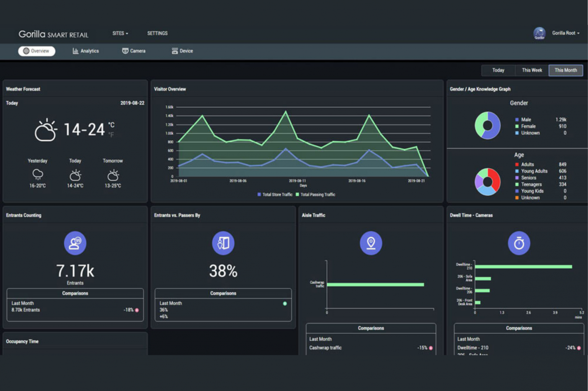588x391 pixels.
Task: Click the Dwell Time stopwatch icon
Action: click(519, 243)
